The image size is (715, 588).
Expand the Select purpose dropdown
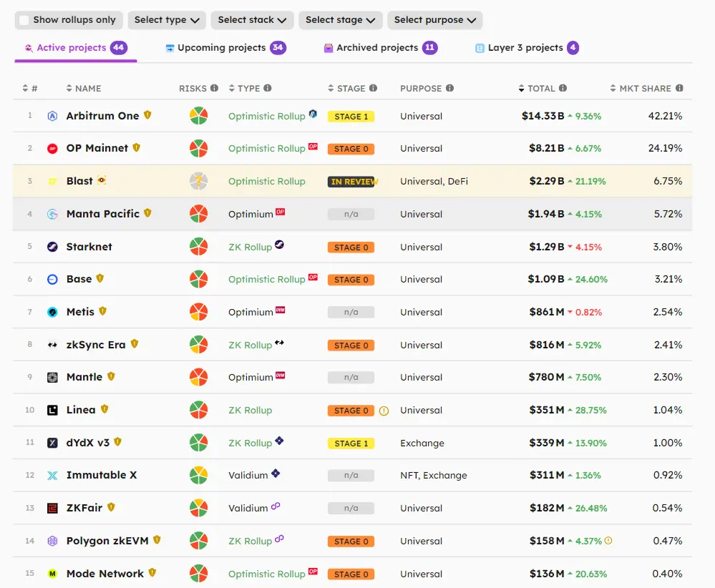tap(434, 20)
